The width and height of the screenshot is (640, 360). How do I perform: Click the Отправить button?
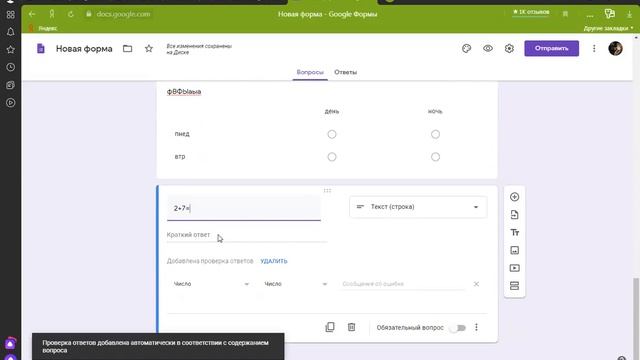[x=551, y=49]
